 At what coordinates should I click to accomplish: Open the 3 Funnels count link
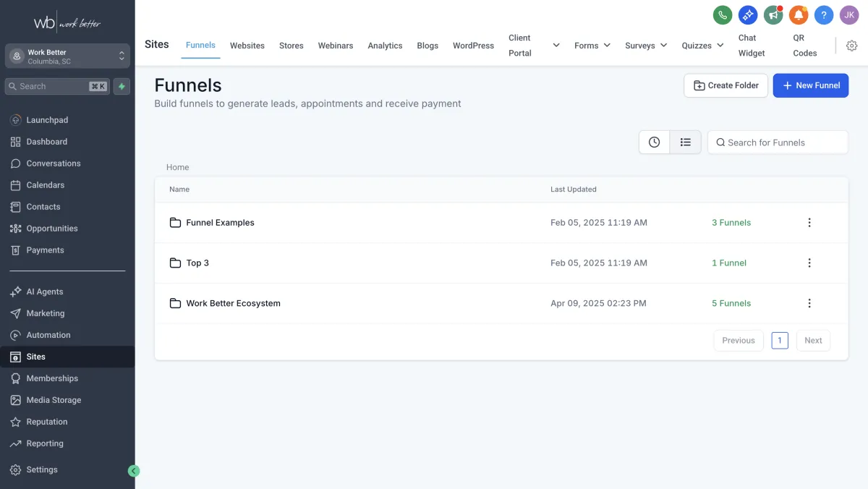(731, 223)
